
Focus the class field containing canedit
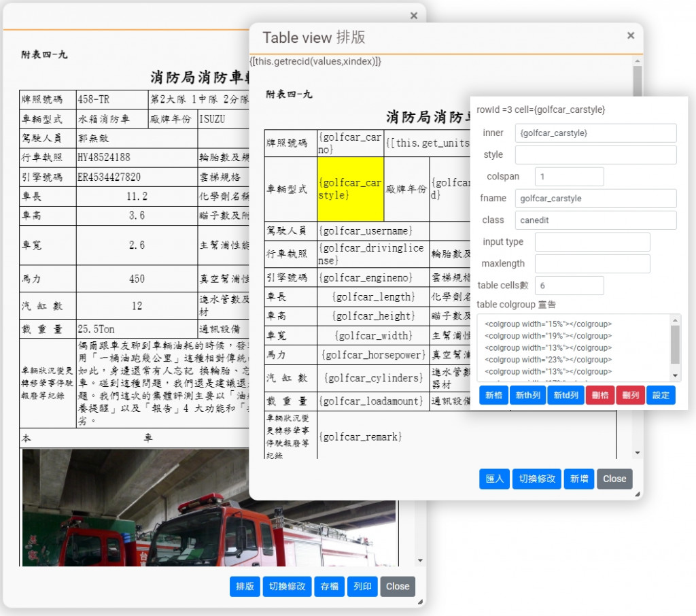595,220
